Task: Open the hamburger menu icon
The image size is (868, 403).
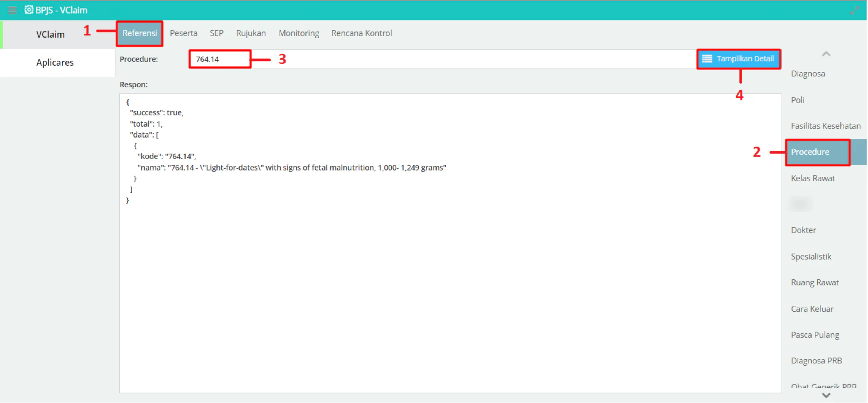Action: click(12, 10)
